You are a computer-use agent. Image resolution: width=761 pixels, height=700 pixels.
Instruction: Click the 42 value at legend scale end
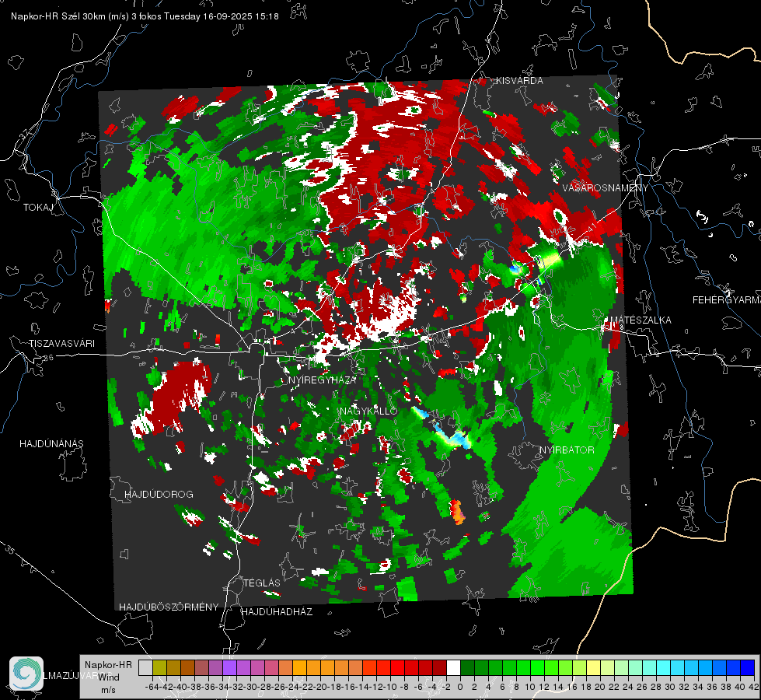pos(754,688)
